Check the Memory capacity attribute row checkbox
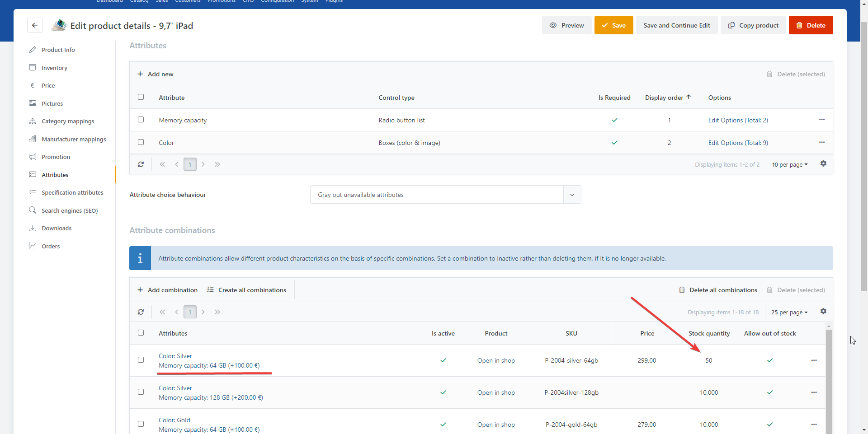868x434 pixels. 141,120
